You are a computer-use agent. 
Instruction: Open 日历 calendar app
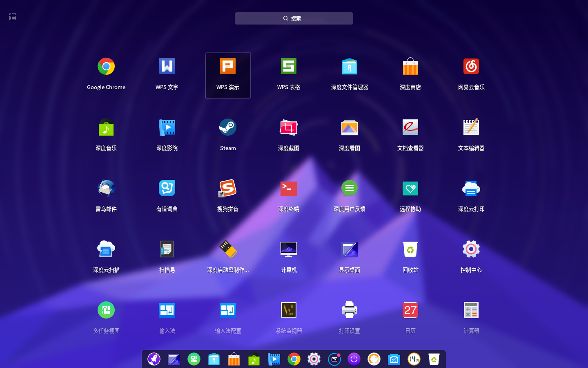pyautogui.click(x=410, y=319)
